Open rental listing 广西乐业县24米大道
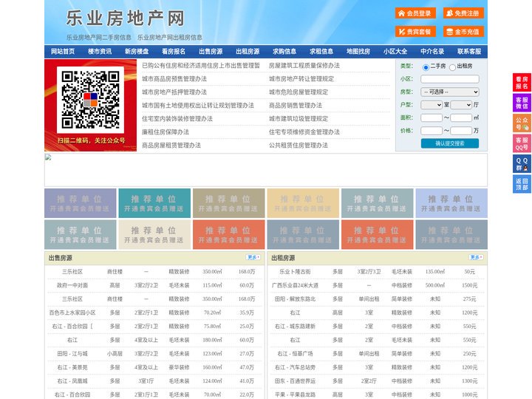The height and width of the screenshot is (399, 532). [295, 285]
